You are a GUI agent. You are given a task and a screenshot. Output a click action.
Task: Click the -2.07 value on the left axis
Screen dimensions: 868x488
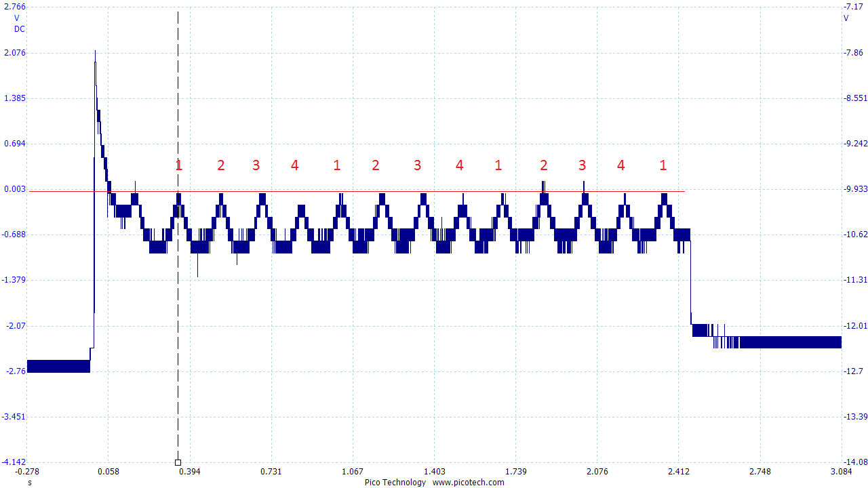16,326
